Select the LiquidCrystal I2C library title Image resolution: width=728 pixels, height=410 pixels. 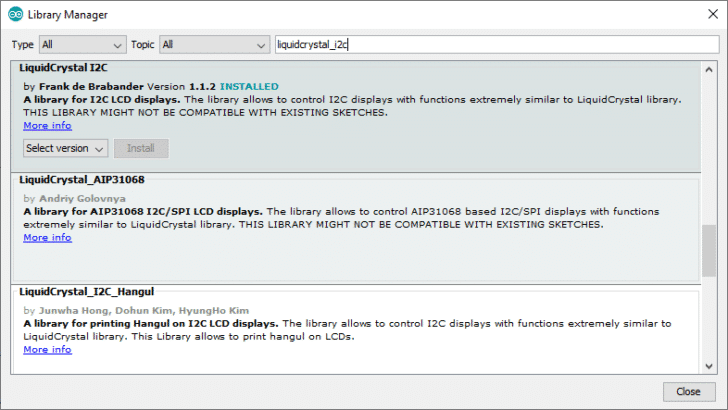(65, 67)
